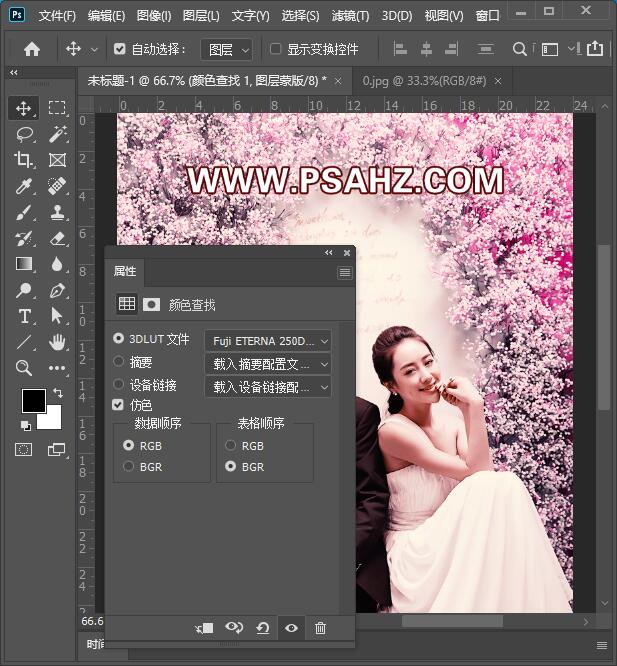617x666 pixels.
Task: Select the Path Selection tool
Action: coord(56,316)
